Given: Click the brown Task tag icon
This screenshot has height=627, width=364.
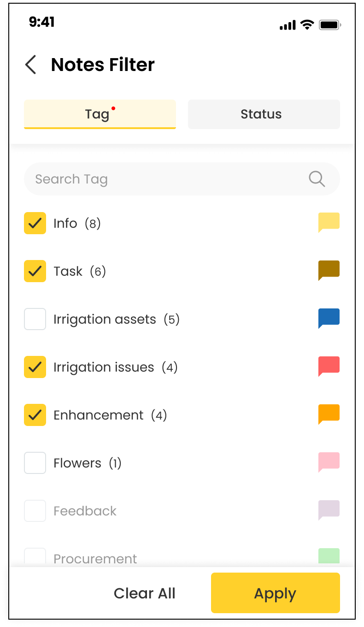Looking at the screenshot, I should point(329,271).
